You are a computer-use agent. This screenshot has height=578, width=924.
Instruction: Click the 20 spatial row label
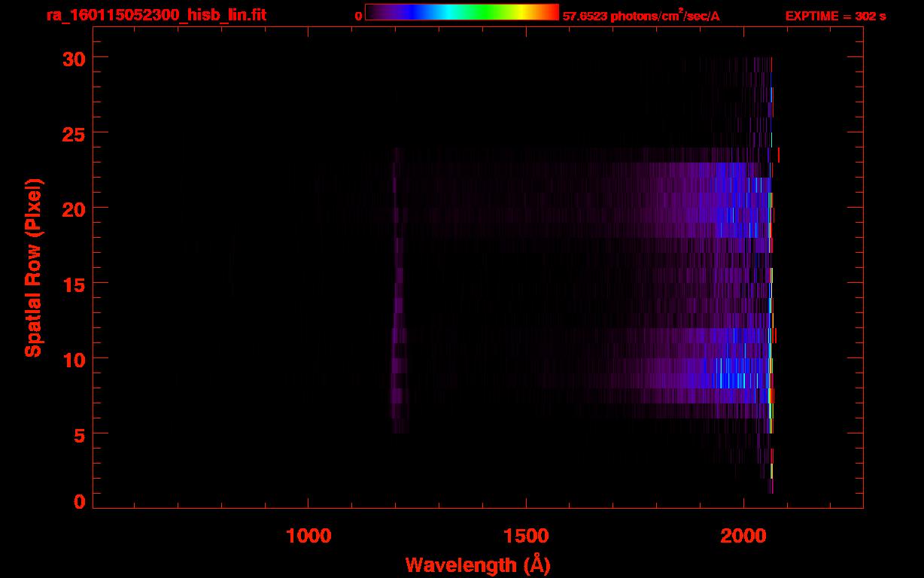[x=74, y=208]
